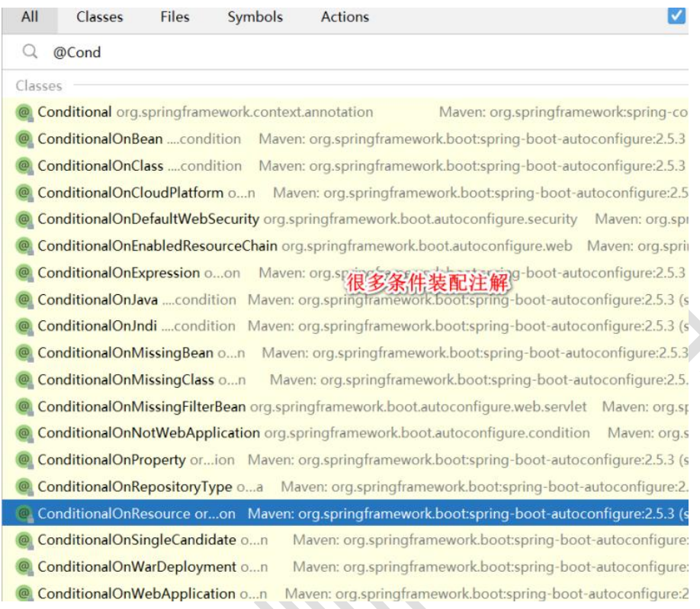Open the ConditionalOnNotWebApplication result
The width and height of the screenshot is (700, 609).
tap(345, 433)
